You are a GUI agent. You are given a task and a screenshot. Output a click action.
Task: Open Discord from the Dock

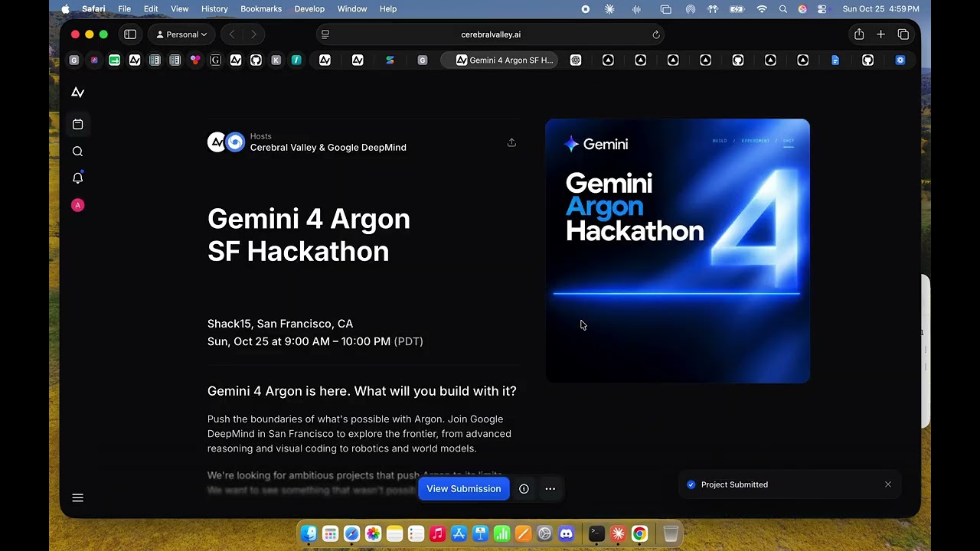pos(567,533)
